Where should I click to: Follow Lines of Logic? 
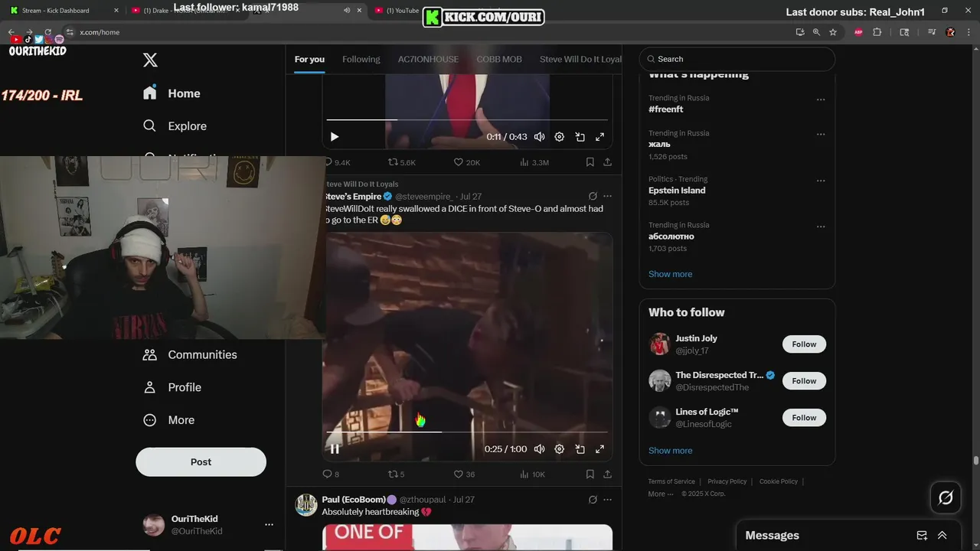pos(804,418)
